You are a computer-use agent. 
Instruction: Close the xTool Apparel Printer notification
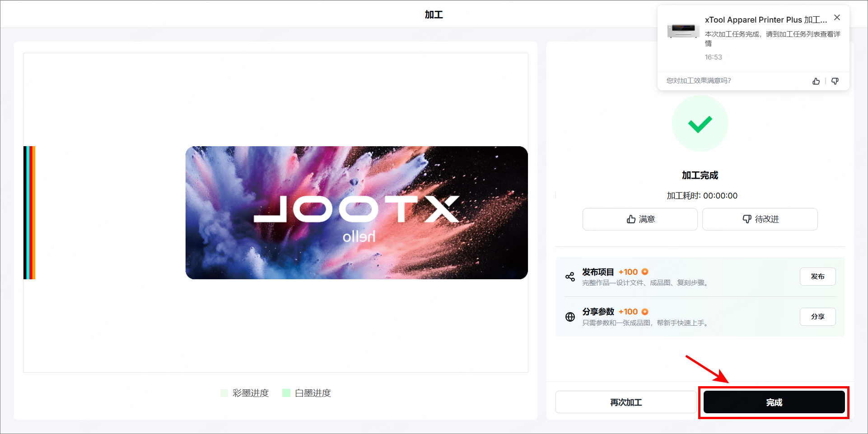click(837, 18)
